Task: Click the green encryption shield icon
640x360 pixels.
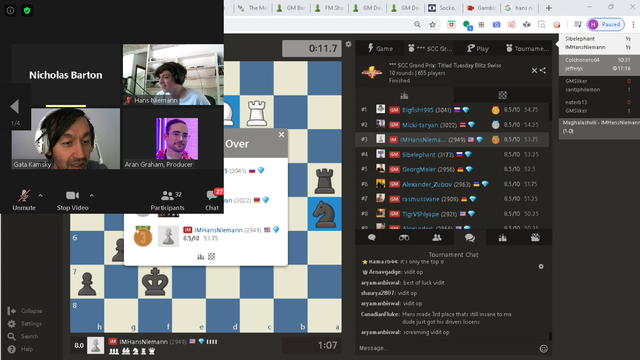Action: click(27, 10)
